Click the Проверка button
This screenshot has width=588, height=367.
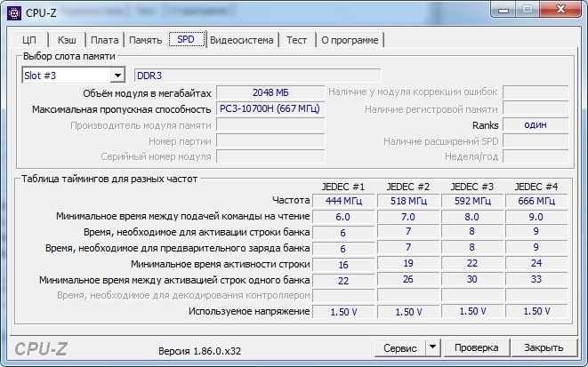tap(476, 348)
